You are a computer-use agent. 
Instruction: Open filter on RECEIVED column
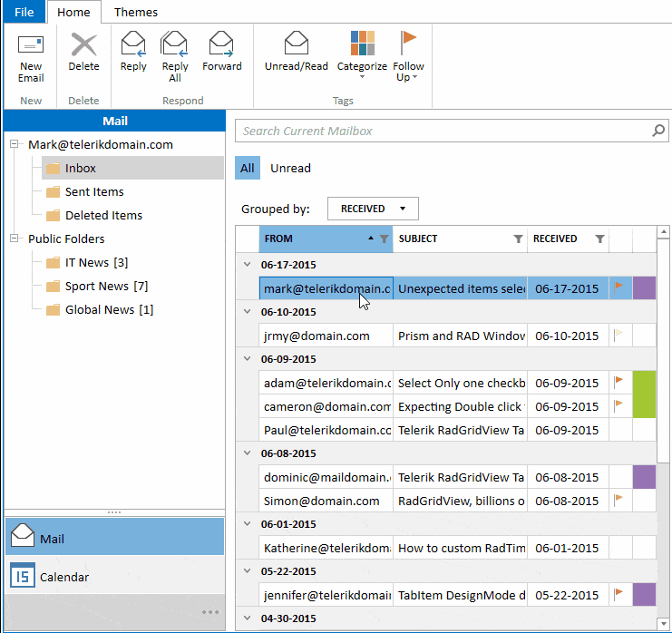(x=600, y=239)
